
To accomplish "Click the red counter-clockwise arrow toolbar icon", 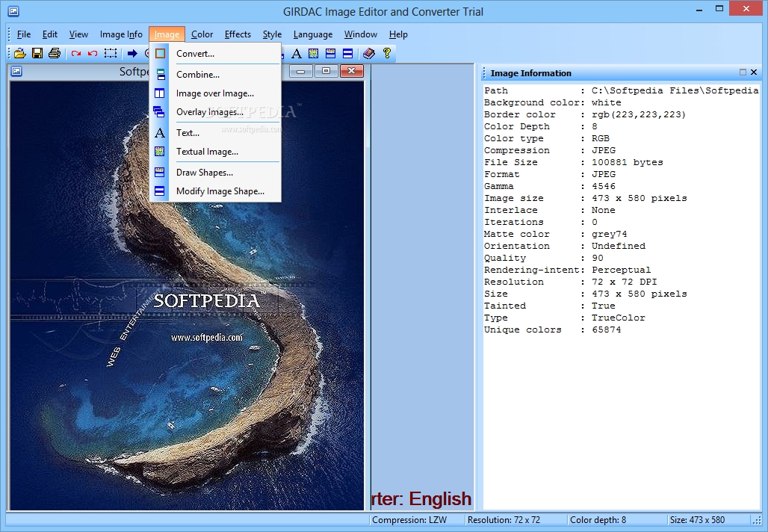I will [93, 53].
